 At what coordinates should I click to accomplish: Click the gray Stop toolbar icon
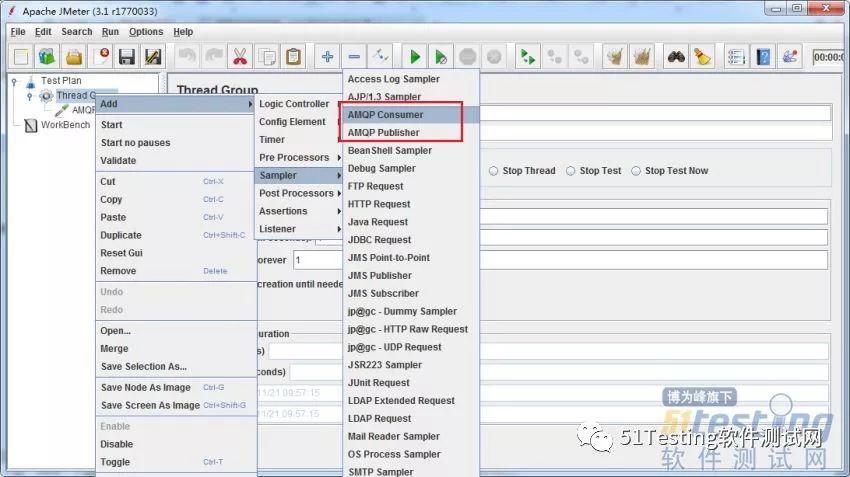(x=468, y=56)
